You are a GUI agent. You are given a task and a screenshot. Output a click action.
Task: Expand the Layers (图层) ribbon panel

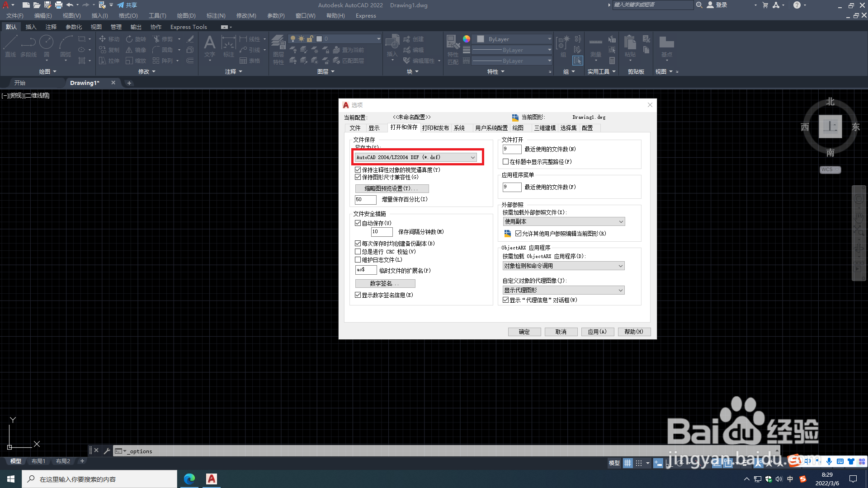(325, 71)
